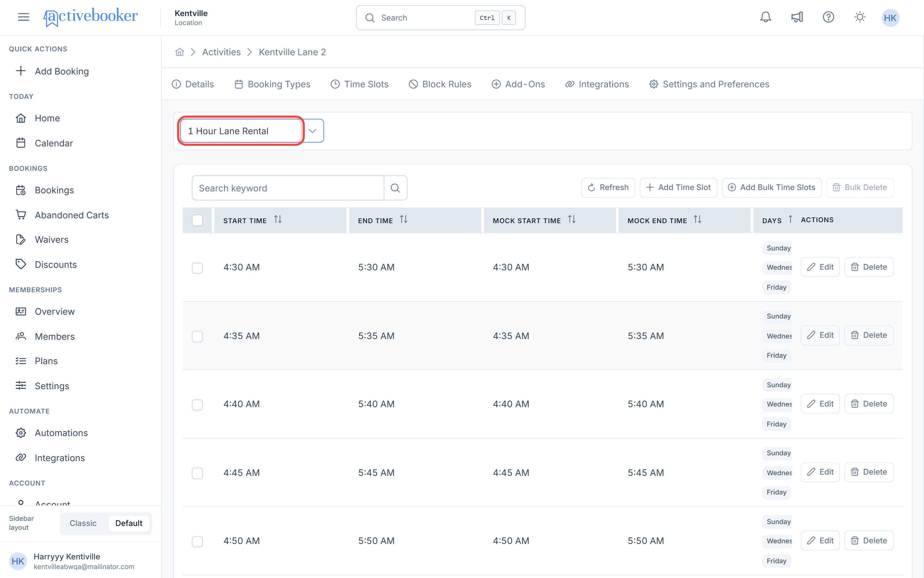This screenshot has height=578, width=924.
Task: Click the search keyword magnifier button
Action: (395, 188)
